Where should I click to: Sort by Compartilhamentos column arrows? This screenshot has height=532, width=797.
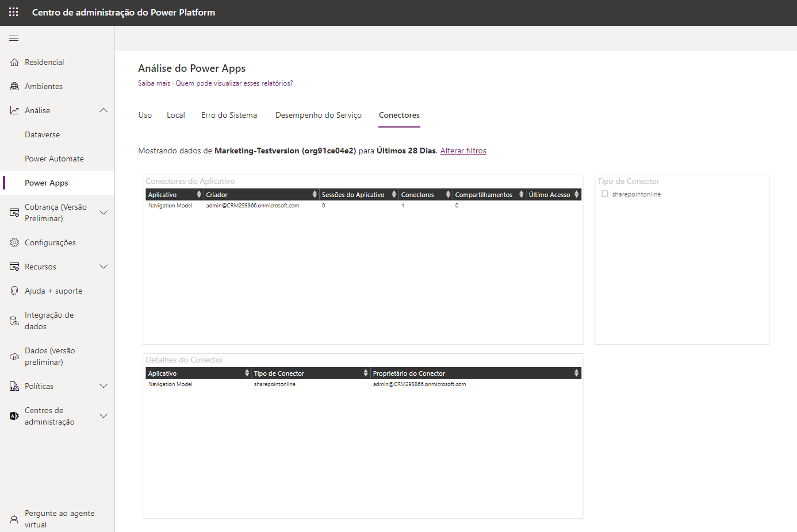(x=522, y=195)
